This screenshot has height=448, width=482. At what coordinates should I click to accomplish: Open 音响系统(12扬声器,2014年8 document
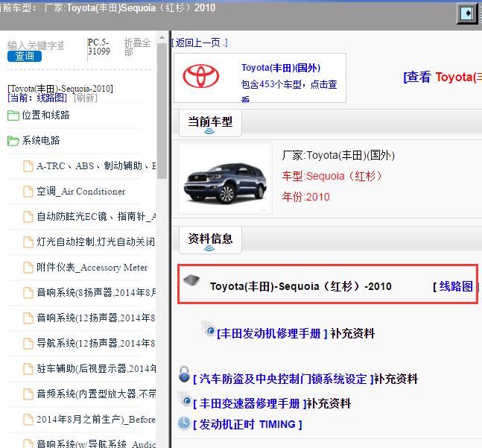coord(95,318)
